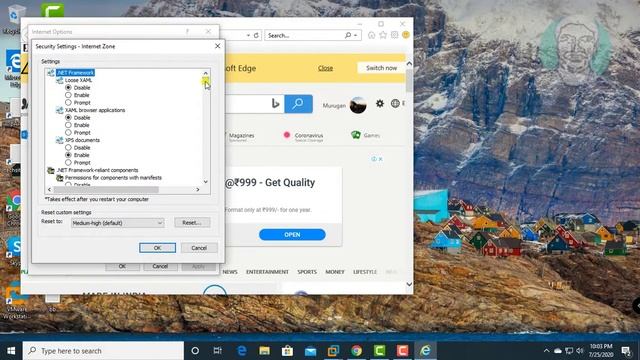Cancel the Security Settings dialog

click(199, 248)
